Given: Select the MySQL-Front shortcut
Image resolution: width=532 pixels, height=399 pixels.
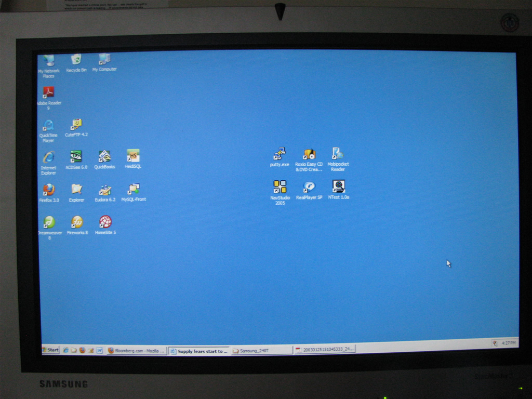Looking at the screenshot, I should click(134, 192).
